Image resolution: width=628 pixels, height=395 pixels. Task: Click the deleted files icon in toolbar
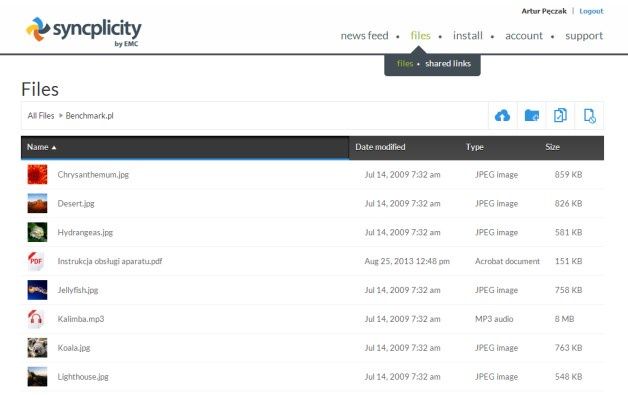589,116
